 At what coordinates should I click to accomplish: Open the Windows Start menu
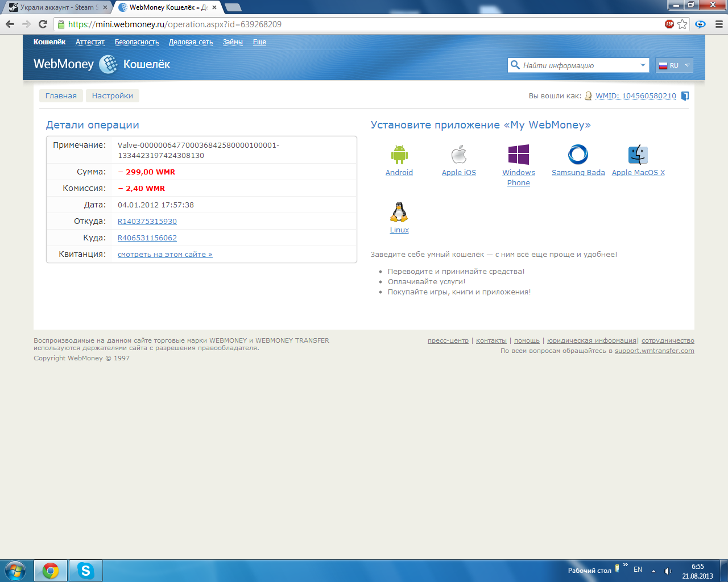(15, 571)
